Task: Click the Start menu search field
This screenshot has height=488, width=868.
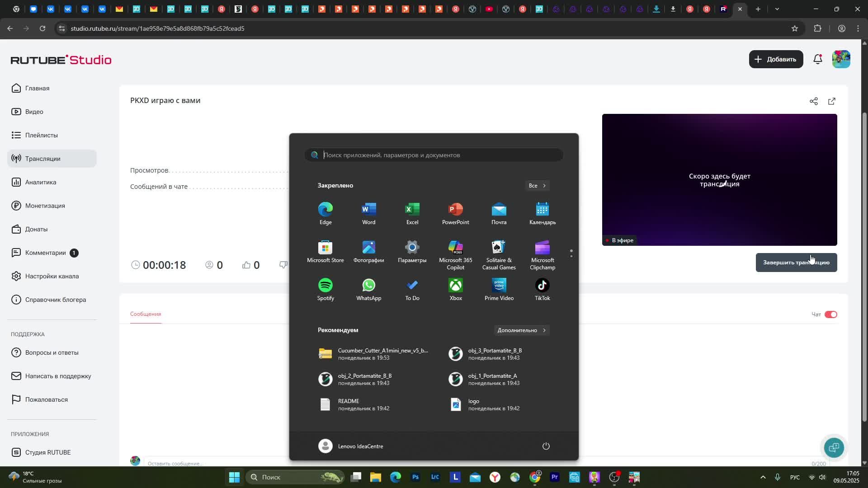Action: [x=434, y=155]
